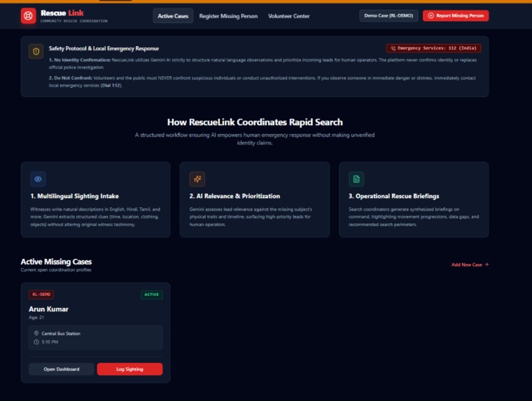532x401 pixels.
Task: Click the phone icon in Emergency Services badge
Action: pos(393,48)
